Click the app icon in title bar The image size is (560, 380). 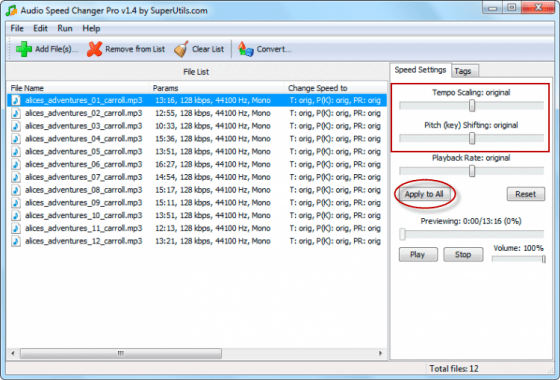[11, 11]
